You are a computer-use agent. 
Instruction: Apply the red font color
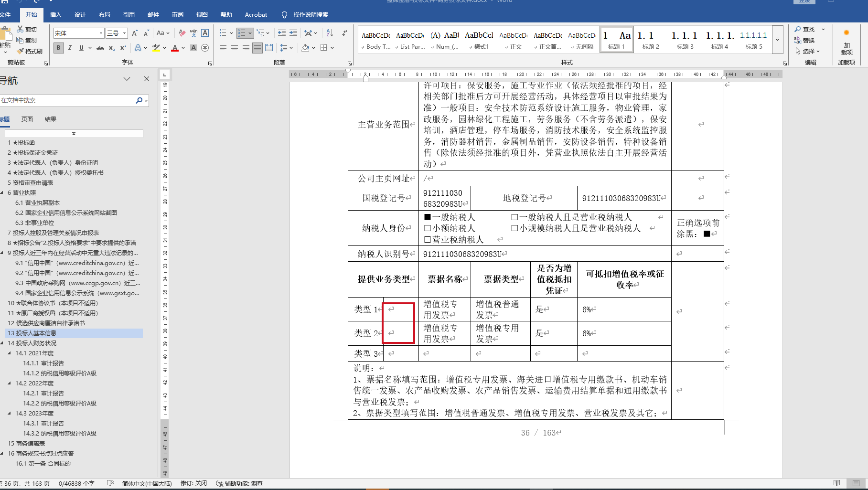pyautogui.click(x=175, y=48)
